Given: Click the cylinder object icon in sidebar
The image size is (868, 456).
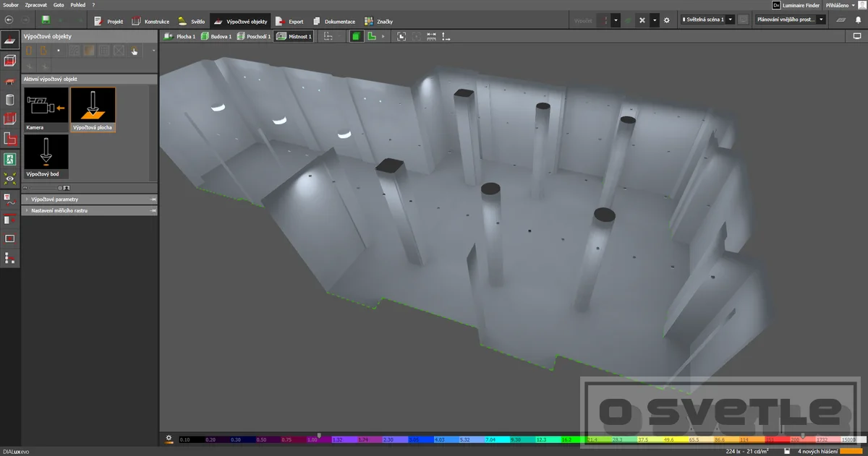Looking at the screenshot, I should tap(10, 100).
